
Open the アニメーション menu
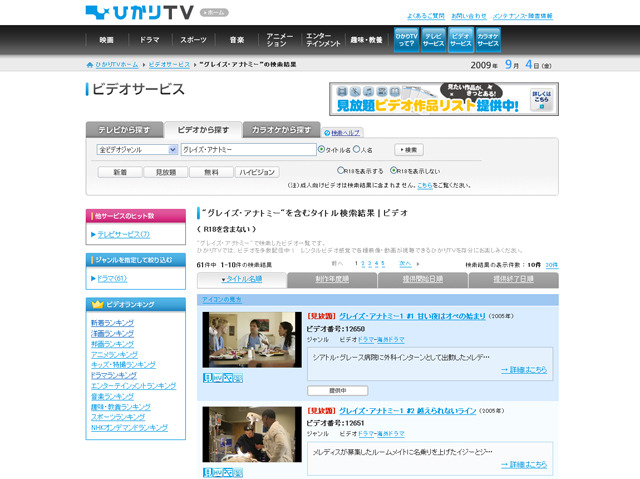280,40
